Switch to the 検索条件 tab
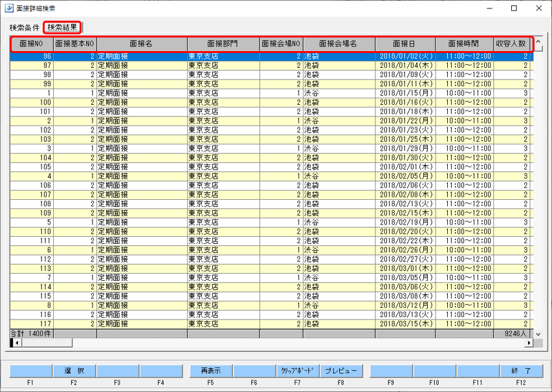The height and width of the screenshot is (392, 552). [25, 27]
